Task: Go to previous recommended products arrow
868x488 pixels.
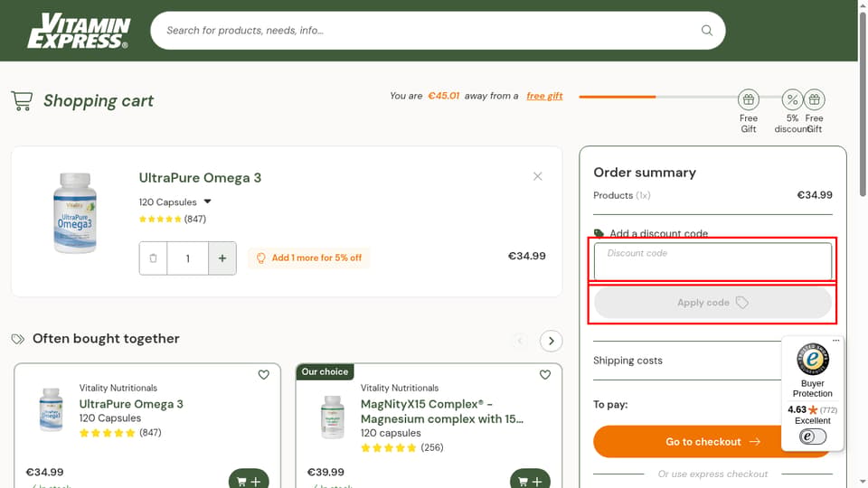Action: tap(520, 341)
